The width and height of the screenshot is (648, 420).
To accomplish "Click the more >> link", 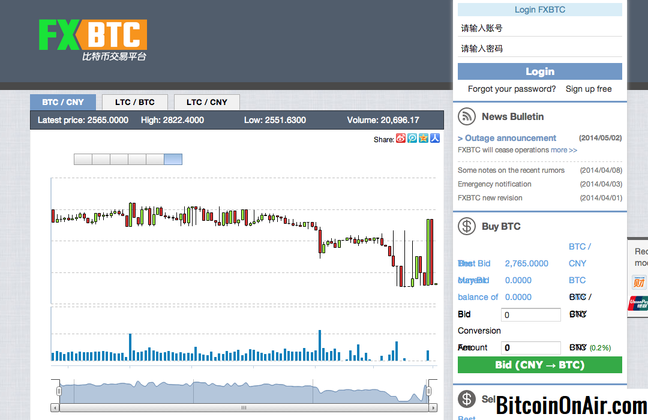I will tap(564, 150).
